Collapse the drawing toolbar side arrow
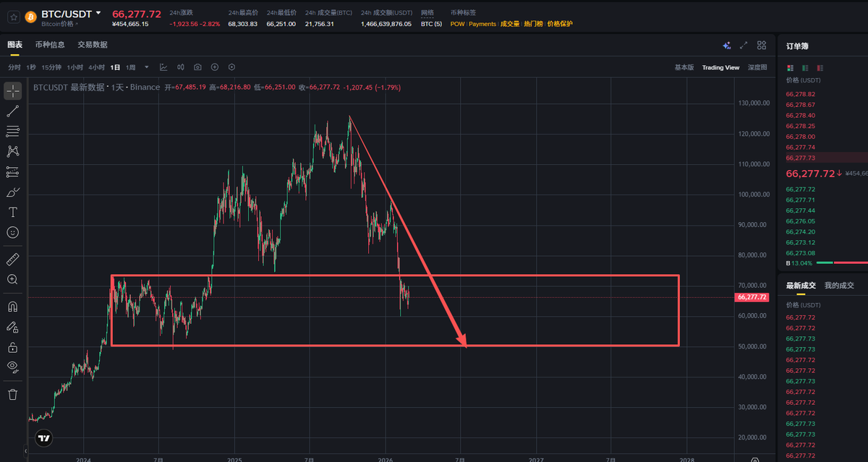The image size is (868, 462). [x=25, y=451]
